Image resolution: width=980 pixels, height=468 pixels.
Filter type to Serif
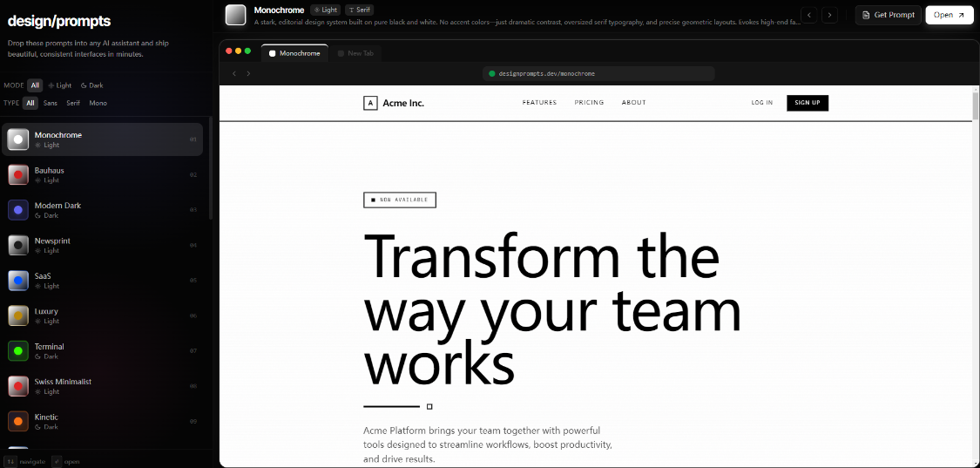73,103
